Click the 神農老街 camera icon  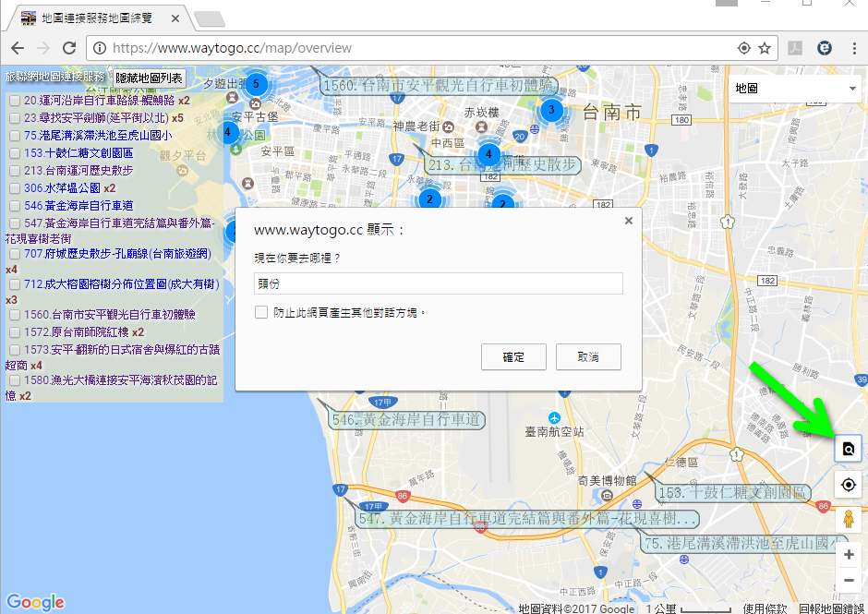pos(449,126)
